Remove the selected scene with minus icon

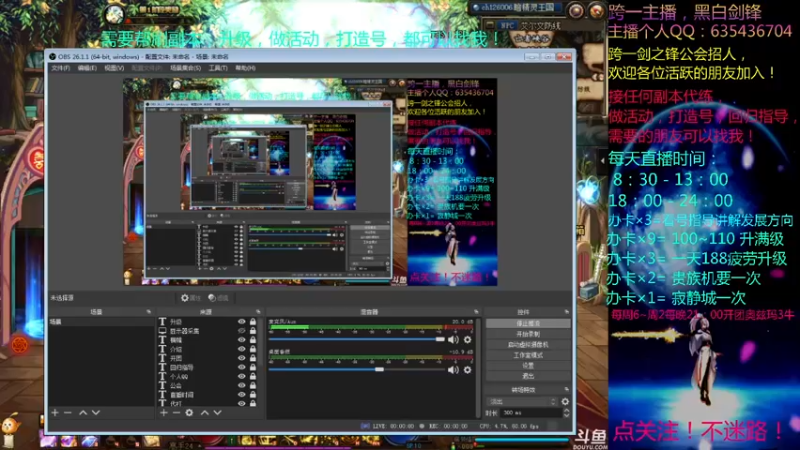pyautogui.click(x=68, y=413)
